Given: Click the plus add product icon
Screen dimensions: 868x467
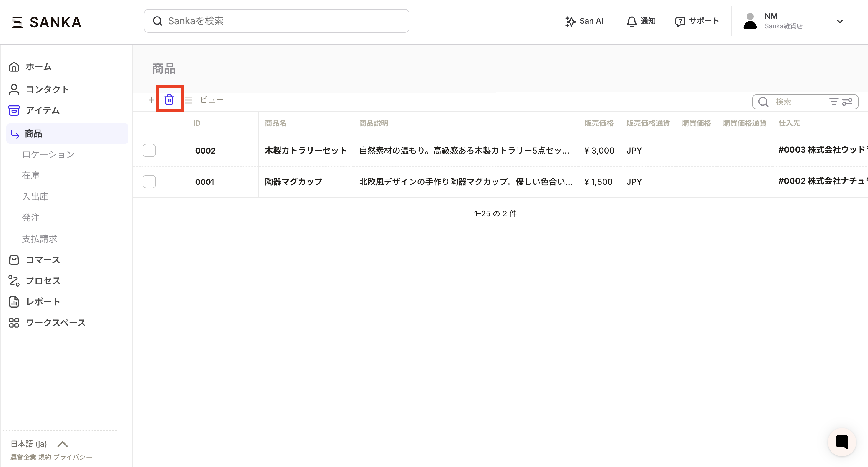Looking at the screenshot, I should (x=151, y=100).
